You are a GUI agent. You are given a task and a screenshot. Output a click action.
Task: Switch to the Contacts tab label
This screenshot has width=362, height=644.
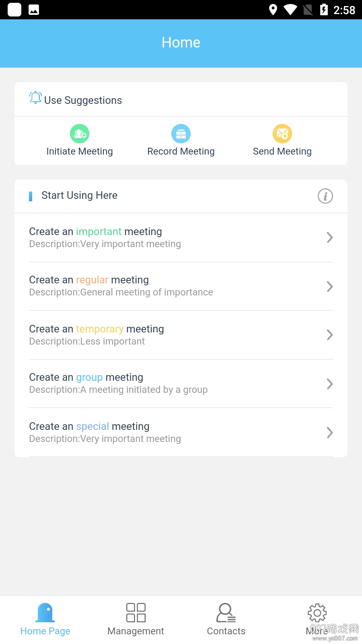(x=226, y=631)
